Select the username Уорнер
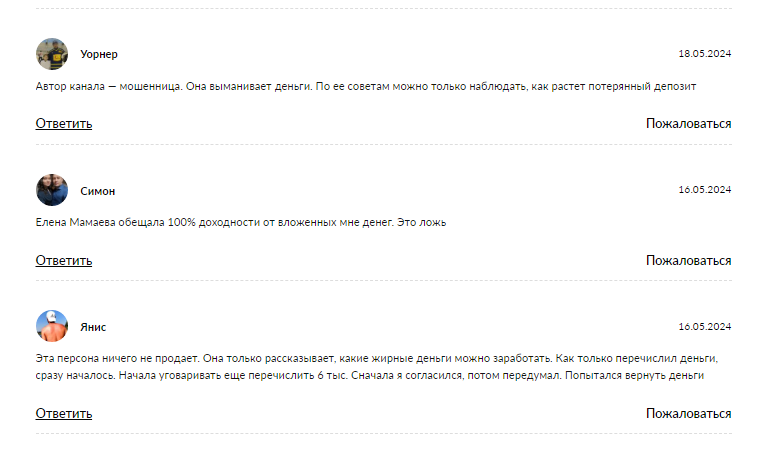 pos(99,54)
